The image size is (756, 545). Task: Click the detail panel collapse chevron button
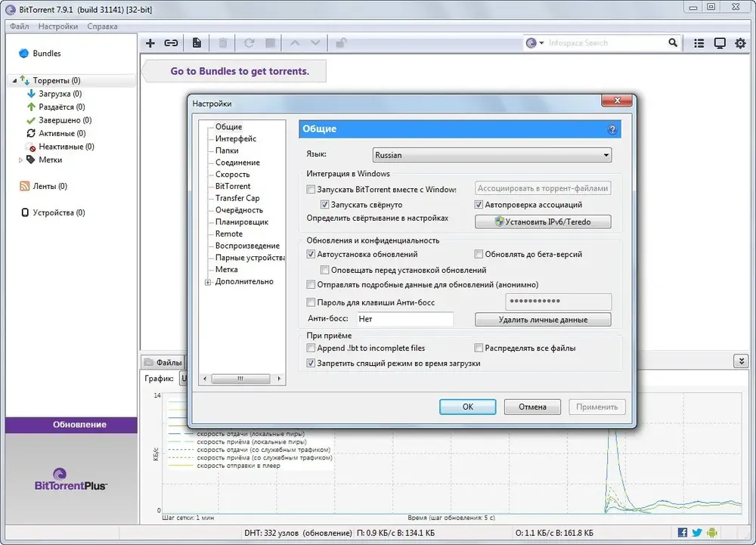click(x=741, y=361)
